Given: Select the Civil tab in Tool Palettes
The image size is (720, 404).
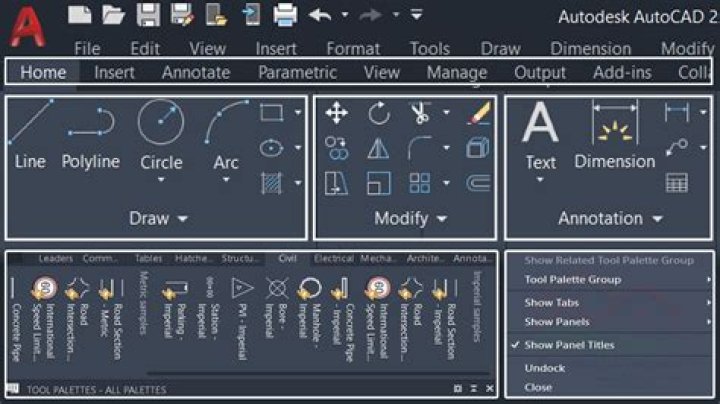Looking at the screenshot, I should [287, 258].
